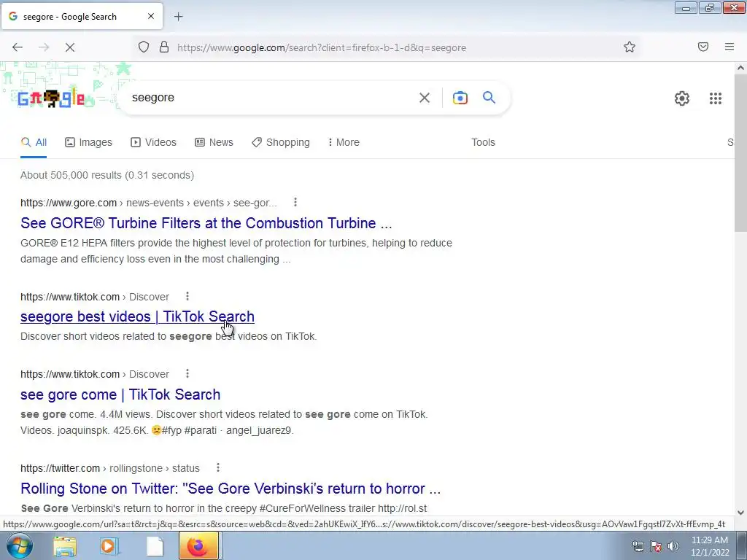Image resolution: width=747 pixels, height=560 pixels.
Task: Open See GORE Turbine Filters result
Action: (x=206, y=223)
